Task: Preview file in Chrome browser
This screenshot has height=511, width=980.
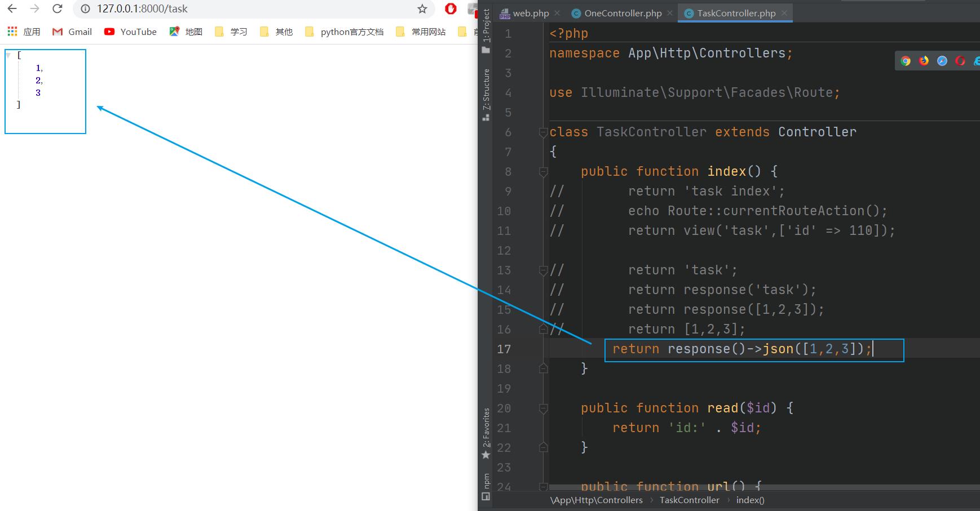Action: [x=906, y=61]
